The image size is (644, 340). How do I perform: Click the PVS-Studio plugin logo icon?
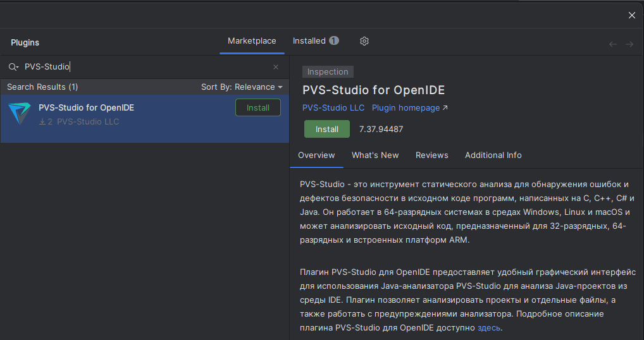[20, 114]
